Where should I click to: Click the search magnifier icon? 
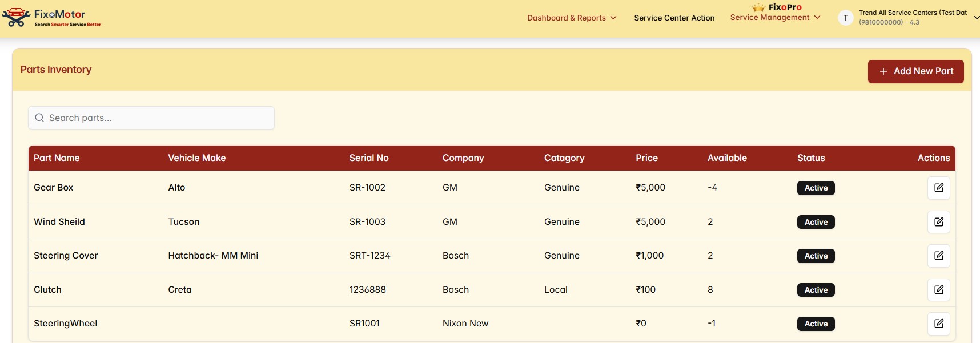(39, 118)
